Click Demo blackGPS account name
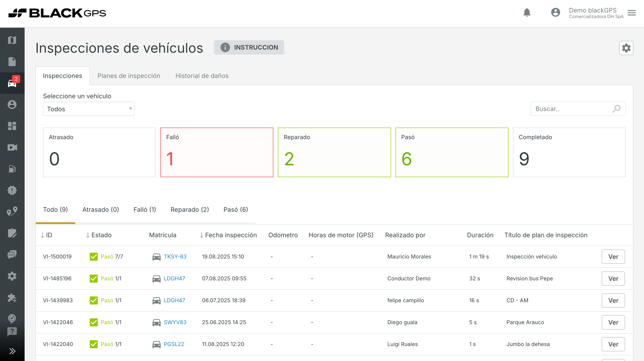Screen dimensions: 644x361 point(593,10)
